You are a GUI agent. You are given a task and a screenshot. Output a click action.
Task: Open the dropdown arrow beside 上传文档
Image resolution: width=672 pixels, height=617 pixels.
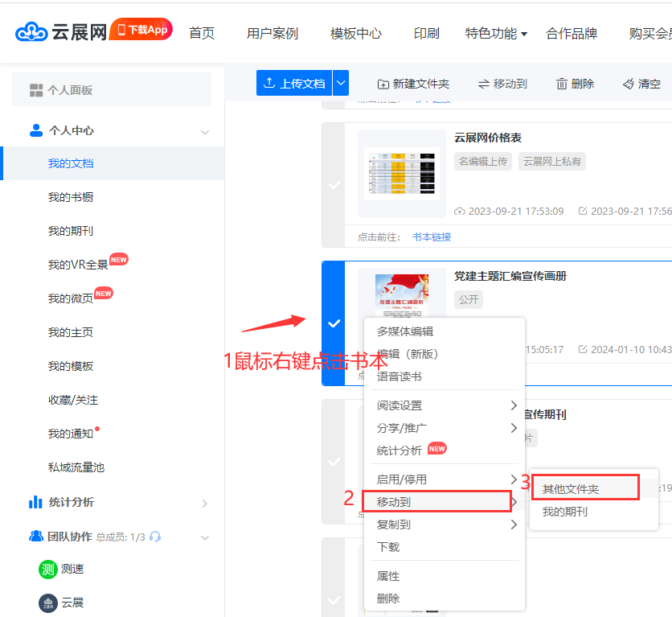pyautogui.click(x=341, y=83)
